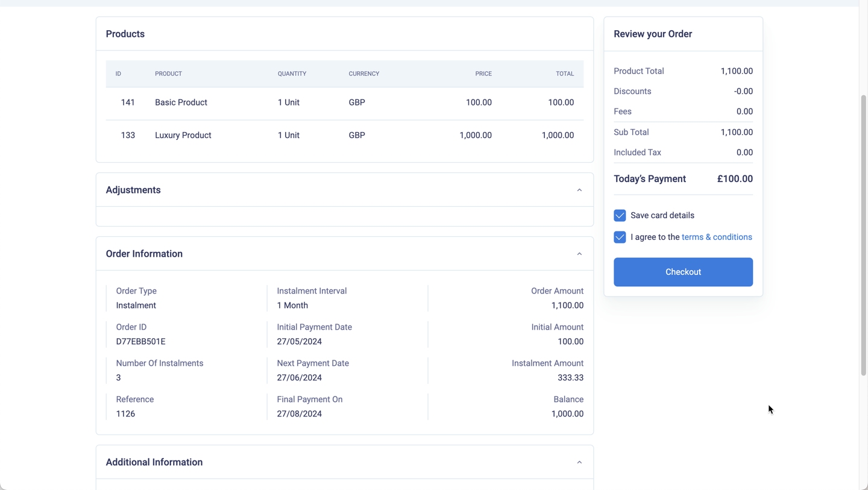Screen dimensions: 868x490
Task: Click the TOTAL column header
Action: tap(565, 74)
